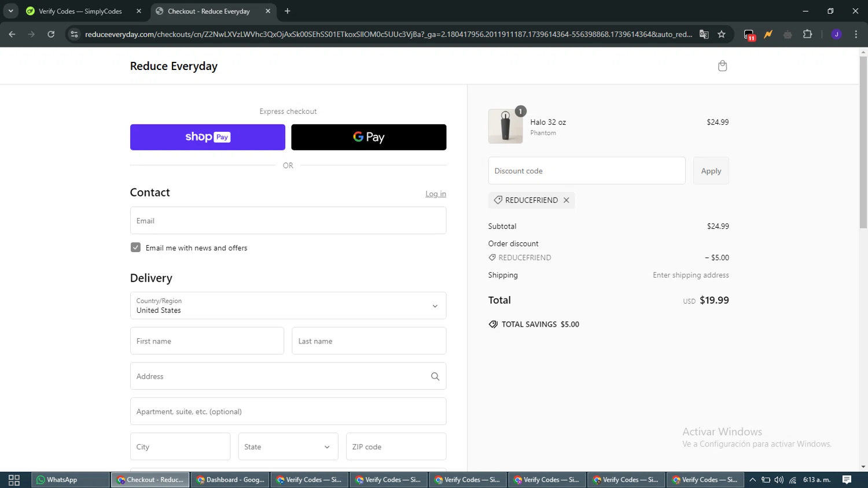Remove the REDUCEFRIEND discount code tag
Viewport: 868px width, 488px height.
[567, 200]
